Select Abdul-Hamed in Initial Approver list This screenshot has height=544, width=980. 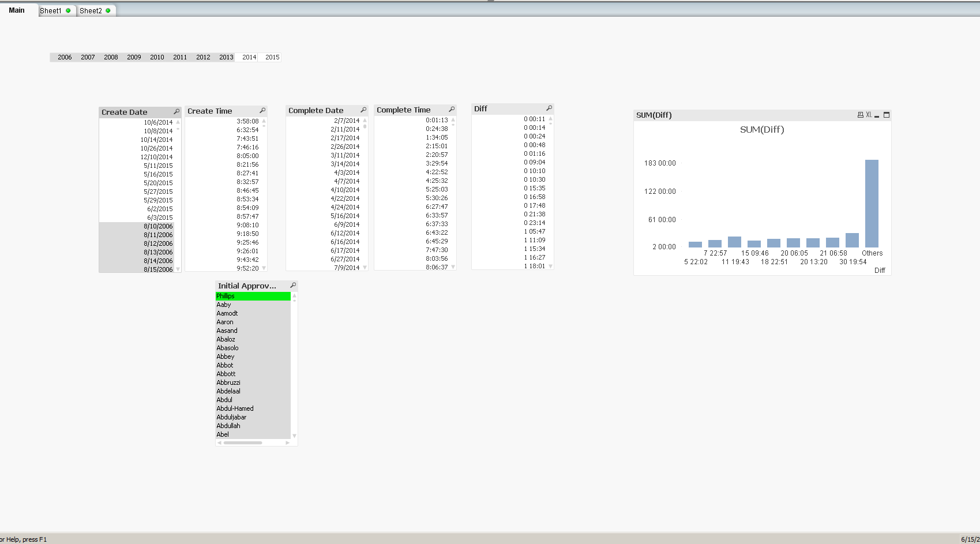pos(253,408)
